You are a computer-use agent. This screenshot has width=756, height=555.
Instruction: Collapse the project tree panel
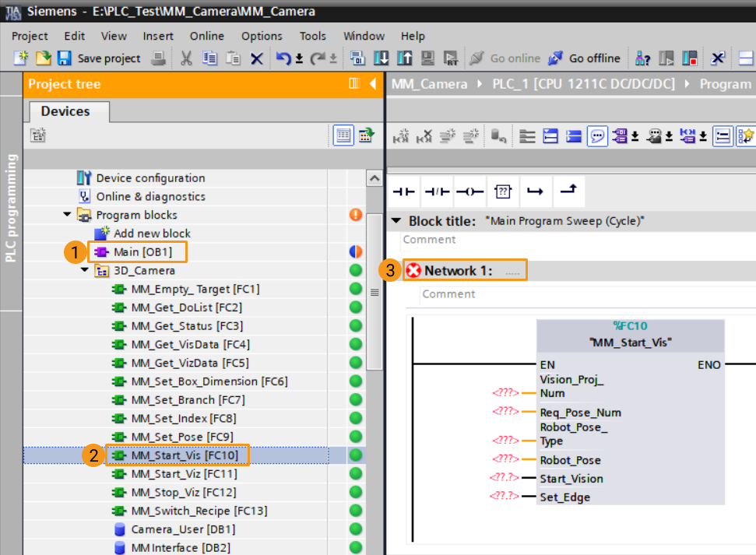(x=373, y=84)
